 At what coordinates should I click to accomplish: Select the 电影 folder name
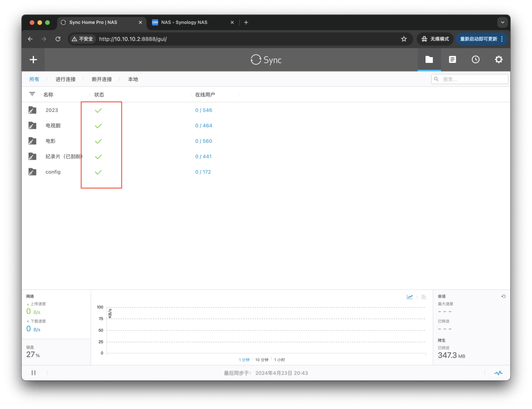pos(50,141)
